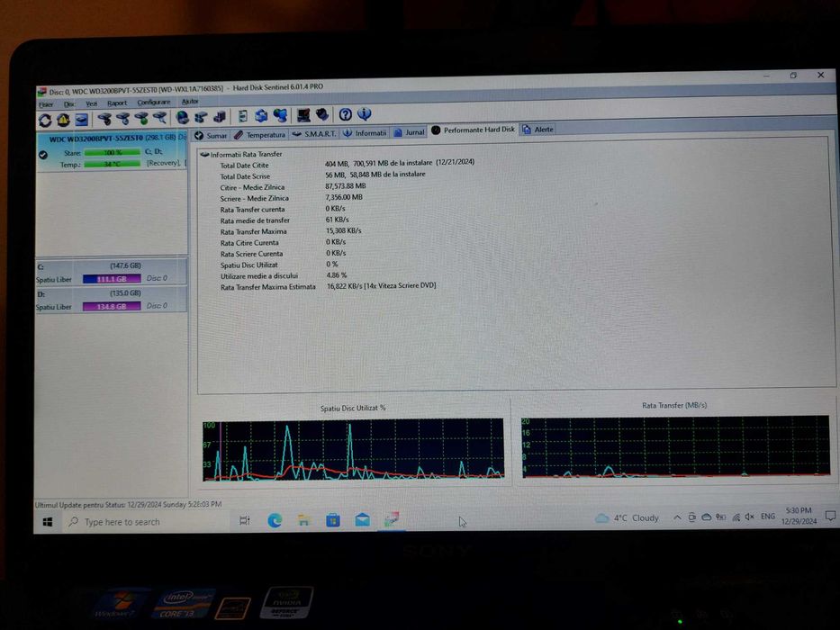Open Vezi menu
This screenshot has width=840, height=630.
click(92, 103)
